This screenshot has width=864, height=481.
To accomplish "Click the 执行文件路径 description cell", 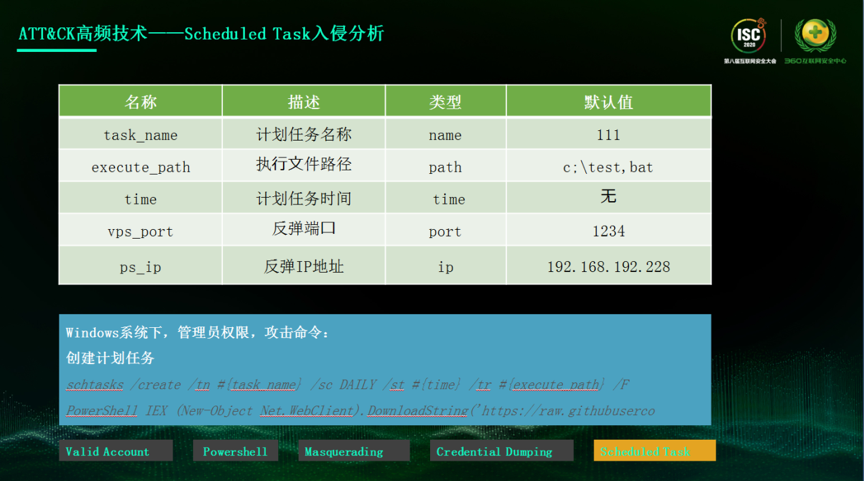I will pyautogui.click(x=304, y=166).
